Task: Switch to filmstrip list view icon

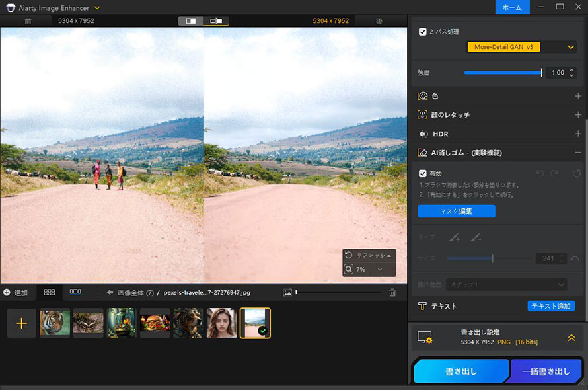Action: pos(75,292)
